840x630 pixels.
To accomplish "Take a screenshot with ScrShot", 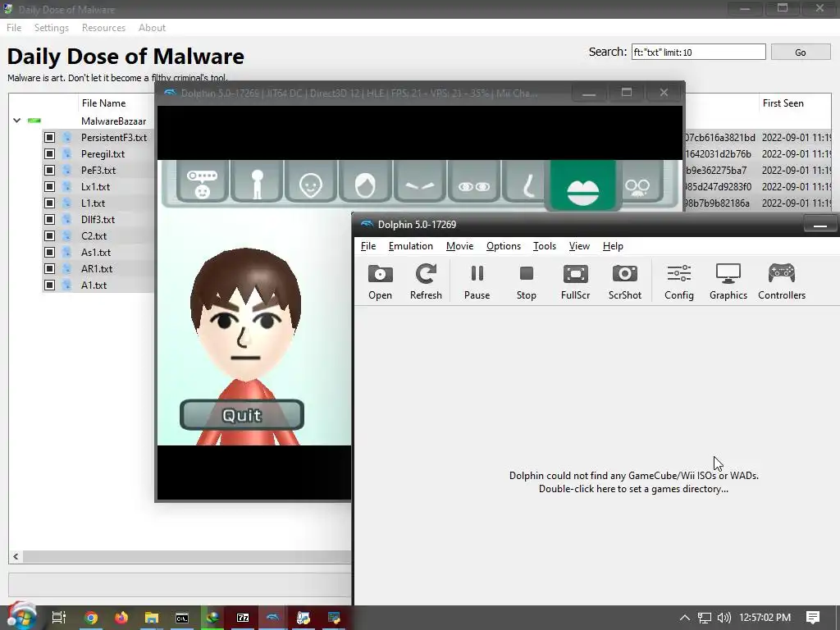I will [624, 282].
